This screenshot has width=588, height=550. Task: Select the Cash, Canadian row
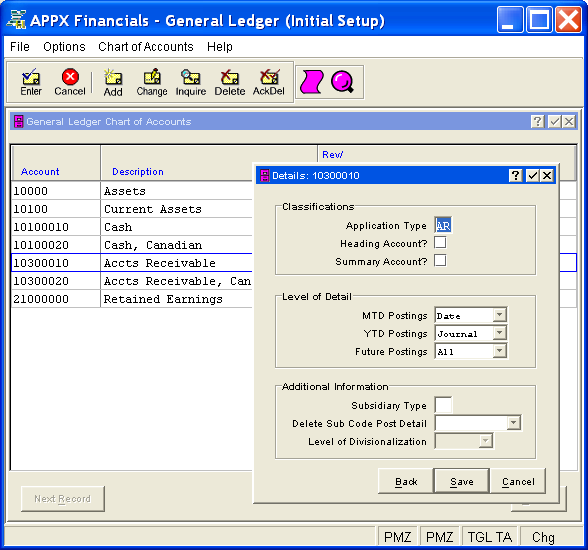coord(132,245)
